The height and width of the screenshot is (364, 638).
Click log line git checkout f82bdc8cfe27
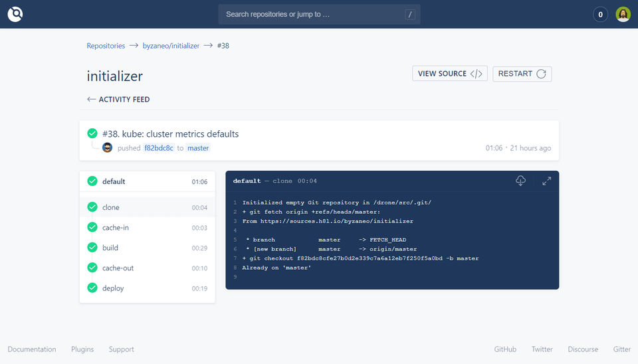360,258
